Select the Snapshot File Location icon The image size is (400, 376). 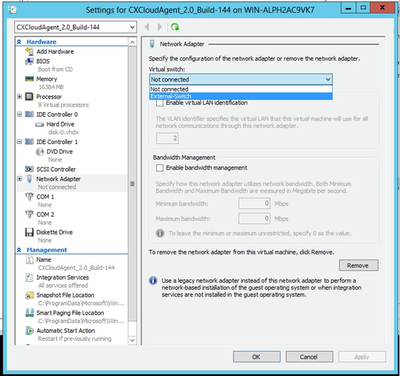(29, 295)
